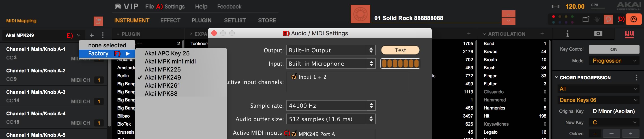Click the orange circular refresh icon
The width and height of the screenshot is (644, 139).
pos(608,19)
